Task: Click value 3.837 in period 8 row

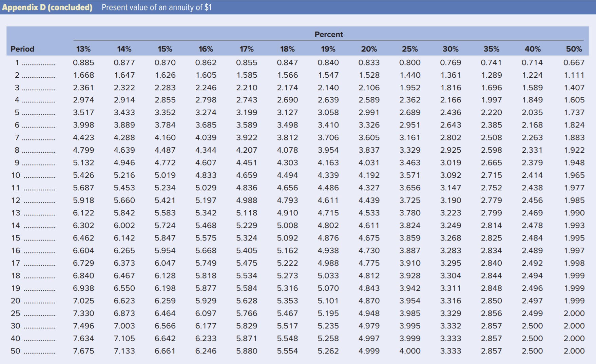Action: pos(369,150)
